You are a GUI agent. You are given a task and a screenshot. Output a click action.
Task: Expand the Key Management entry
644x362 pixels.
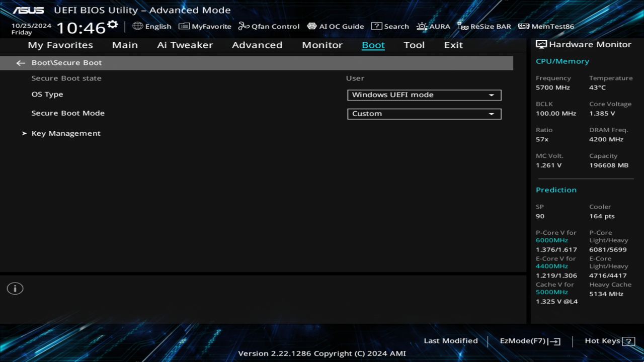(66, 133)
